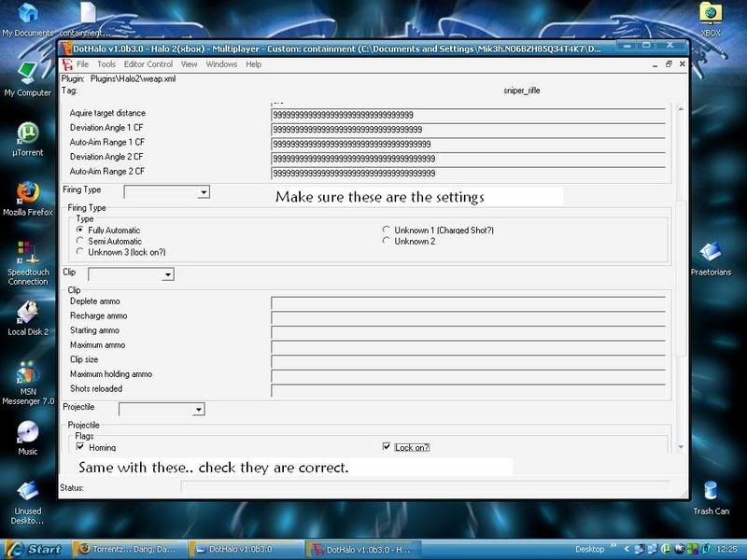747x560 pixels.
Task: Click the Auto-Aim Range 2 CF field
Action: pos(468,174)
